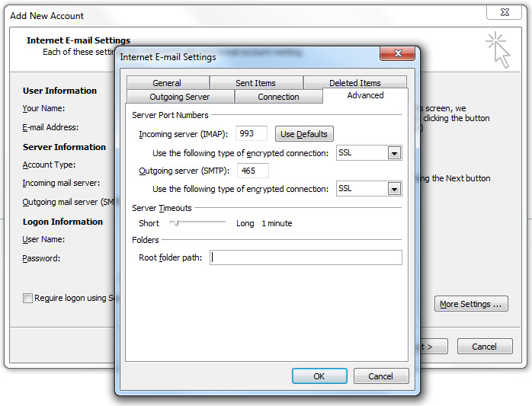Click the Outgoing server SMTP port field
The width and height of the screenshot is (532, 406).
coord(253,171)
